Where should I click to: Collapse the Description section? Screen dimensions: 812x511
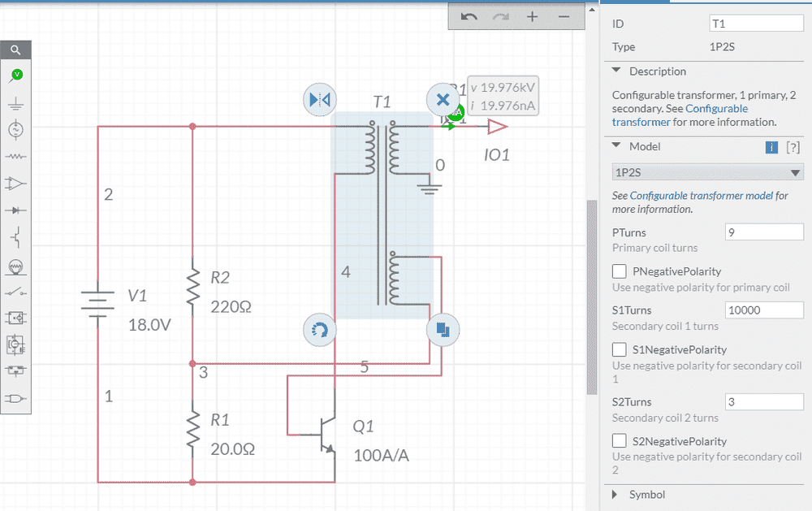click(x=617, y=71)
